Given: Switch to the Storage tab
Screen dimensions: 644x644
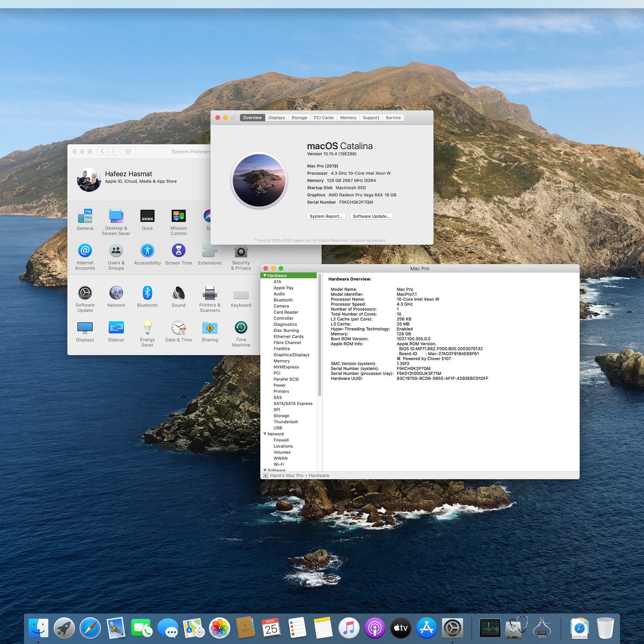Looking at the screenshot, I should [299, 118].
